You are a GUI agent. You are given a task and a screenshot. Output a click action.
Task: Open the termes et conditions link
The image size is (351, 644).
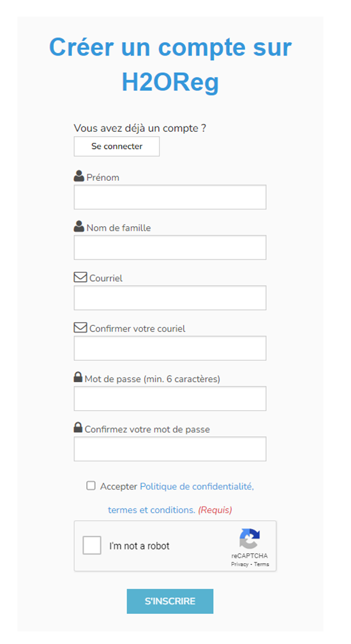pyautogui.click(x=151, y=510)
